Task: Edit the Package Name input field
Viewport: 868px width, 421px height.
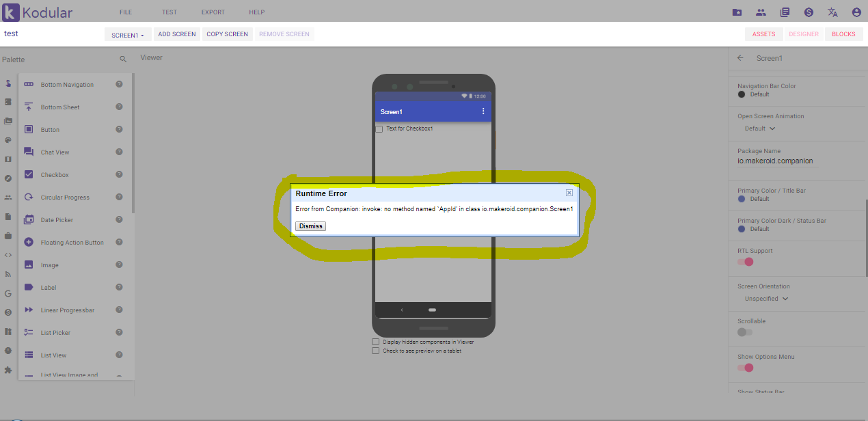Action: [777, 161]
